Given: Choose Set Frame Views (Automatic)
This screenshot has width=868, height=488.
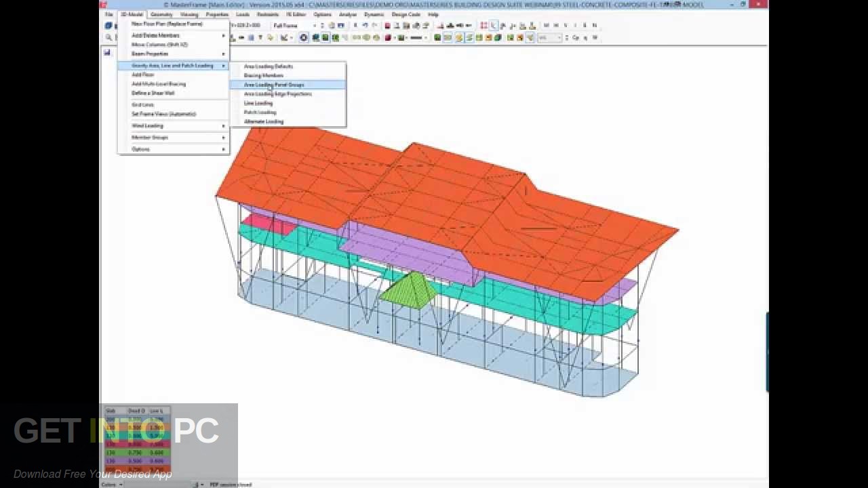Looking at the screenshot, I should [x=163, y=114].
